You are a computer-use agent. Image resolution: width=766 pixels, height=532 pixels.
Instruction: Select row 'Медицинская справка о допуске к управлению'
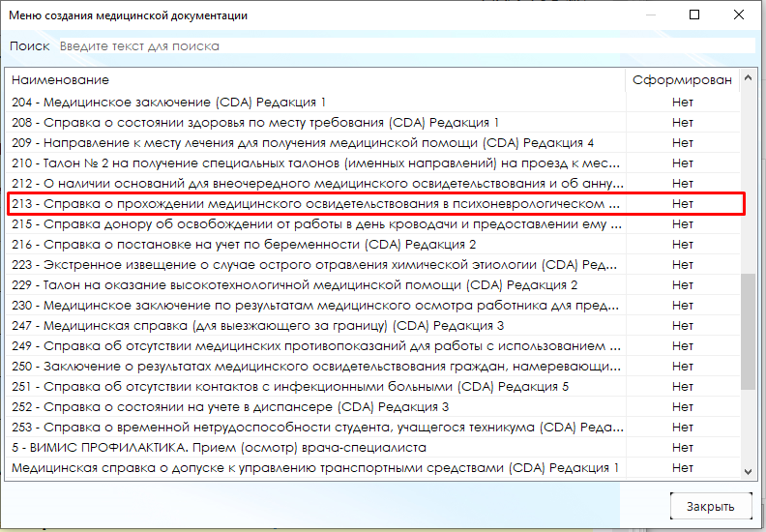373,468
